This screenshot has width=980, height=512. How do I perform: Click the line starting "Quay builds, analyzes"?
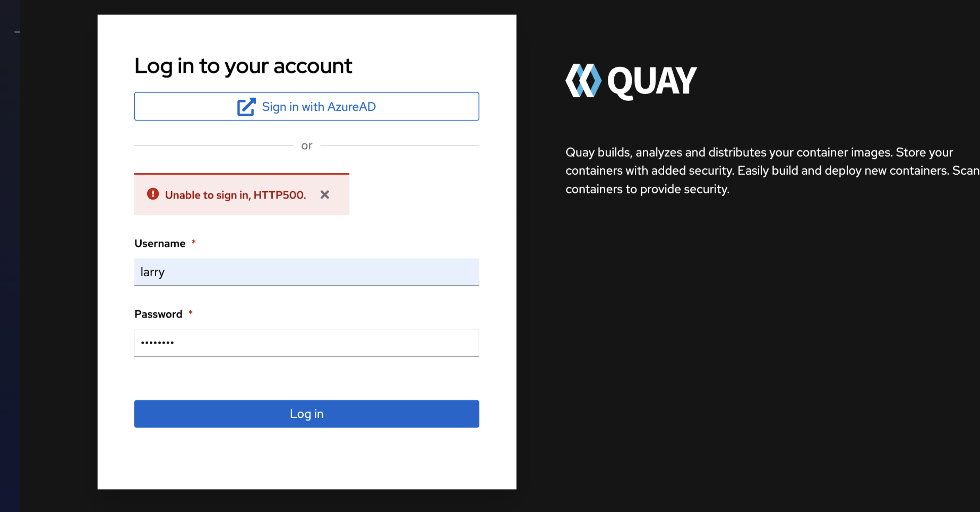pos(759,152)
